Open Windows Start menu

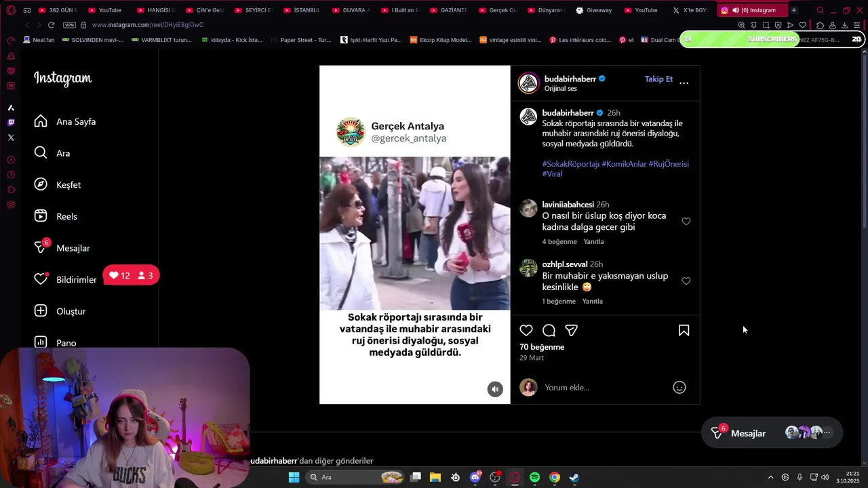click(294, 477)
